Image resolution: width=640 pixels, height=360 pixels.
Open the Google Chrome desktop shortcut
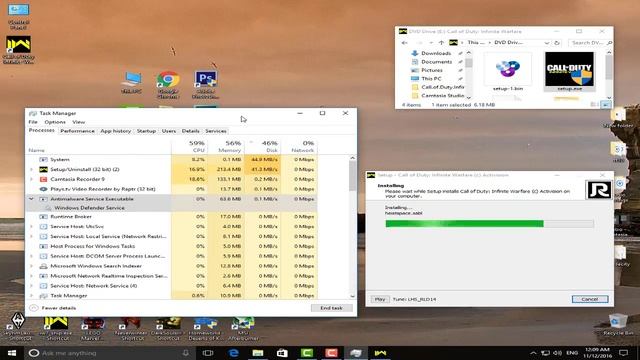168,84
